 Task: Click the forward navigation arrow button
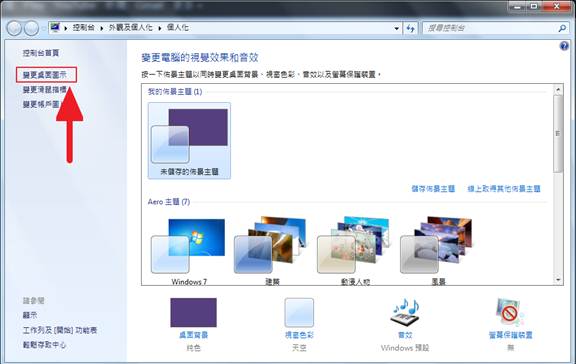[x=31, y=28]
